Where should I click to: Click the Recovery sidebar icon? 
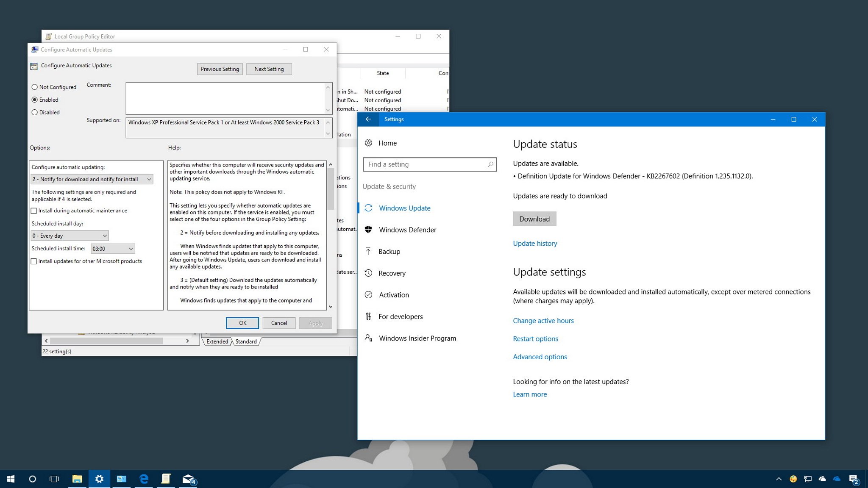(x=370, y=273)
